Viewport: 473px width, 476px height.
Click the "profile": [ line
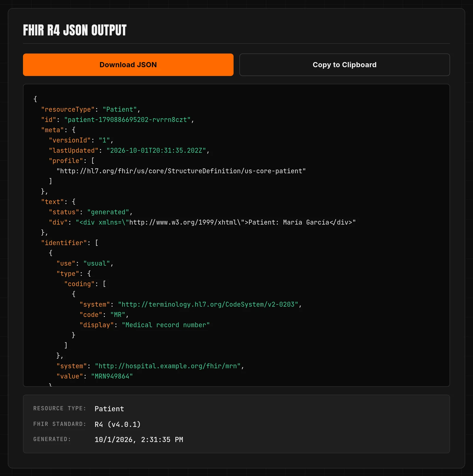pos(72,161)
